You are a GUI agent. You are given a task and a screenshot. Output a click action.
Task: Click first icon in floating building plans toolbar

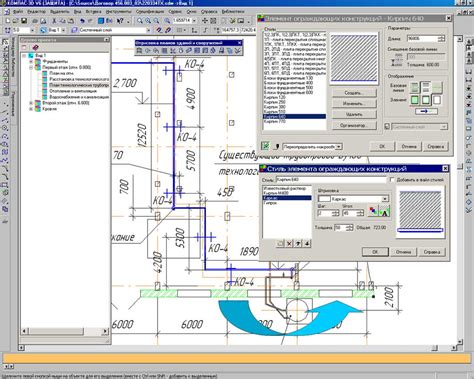pyautogui.click(x=140, y=51)
